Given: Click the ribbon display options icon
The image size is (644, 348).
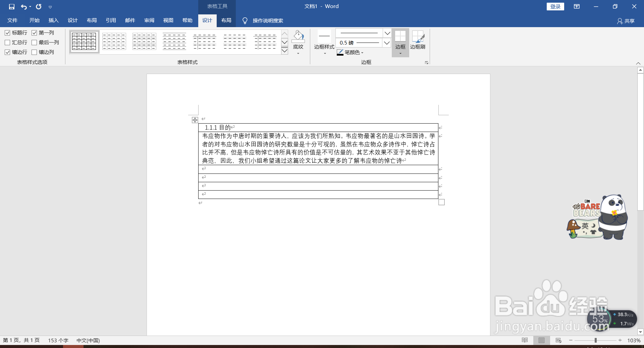Looking at the screenshot, I should pyautogui.click(x=577, y=6).
